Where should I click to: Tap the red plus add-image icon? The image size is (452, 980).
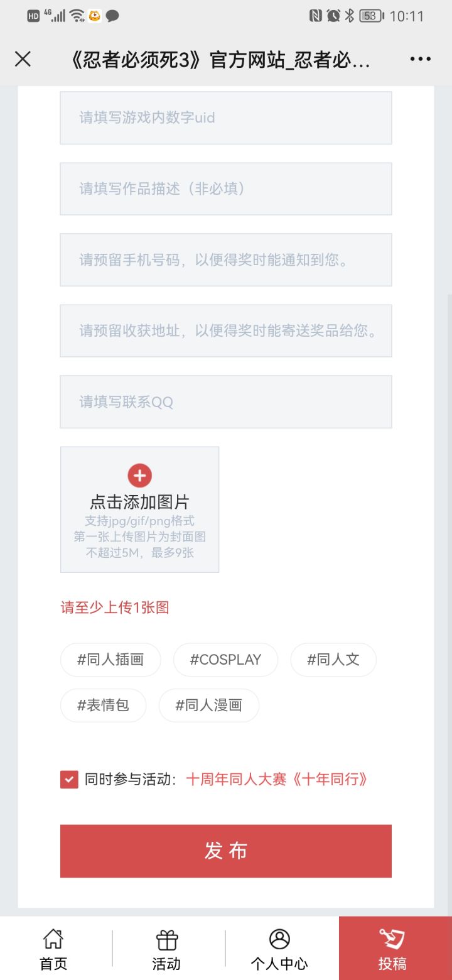tap(139, 476)
